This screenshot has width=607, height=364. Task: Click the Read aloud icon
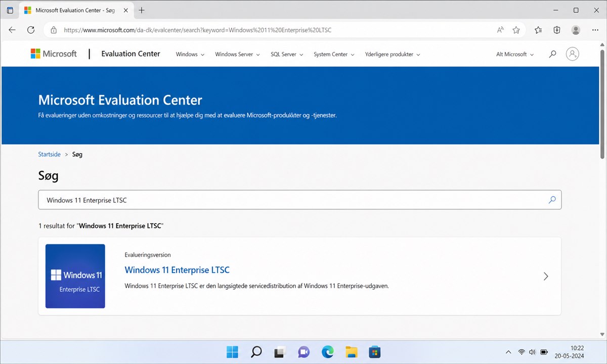coord(500,30)
